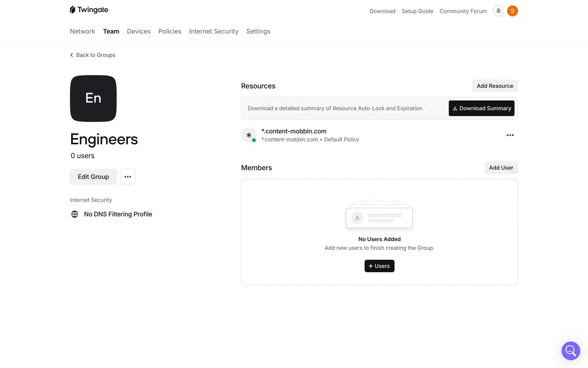Click the back chevron arrow

(72, 55)
